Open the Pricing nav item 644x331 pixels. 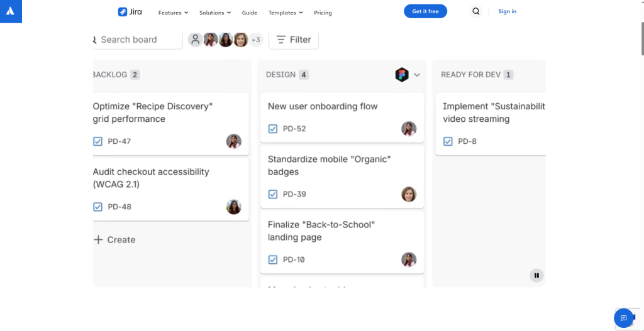tap(323, 13)
